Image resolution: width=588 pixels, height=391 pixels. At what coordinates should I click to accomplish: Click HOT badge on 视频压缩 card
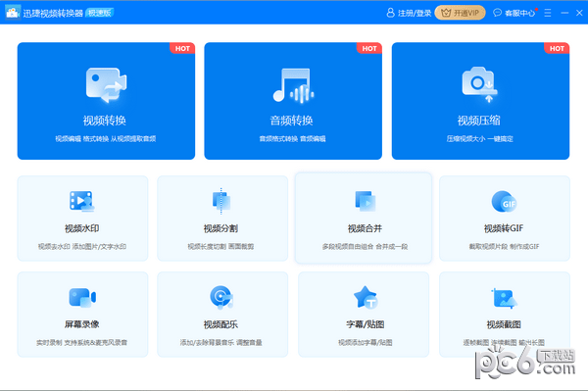557,48
